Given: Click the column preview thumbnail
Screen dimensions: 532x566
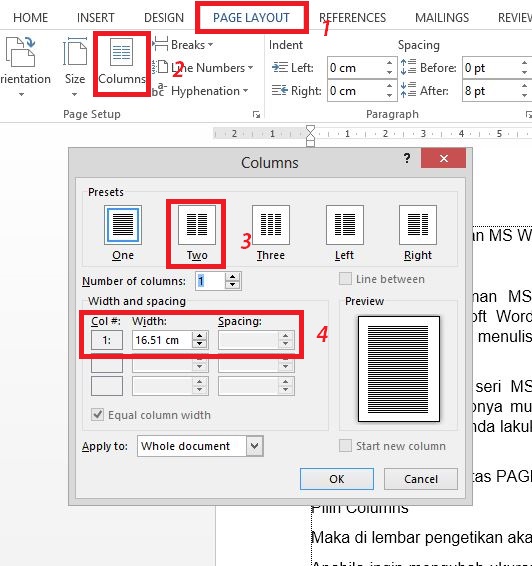Looking at the screenshot, I should [x=398, y=369].
